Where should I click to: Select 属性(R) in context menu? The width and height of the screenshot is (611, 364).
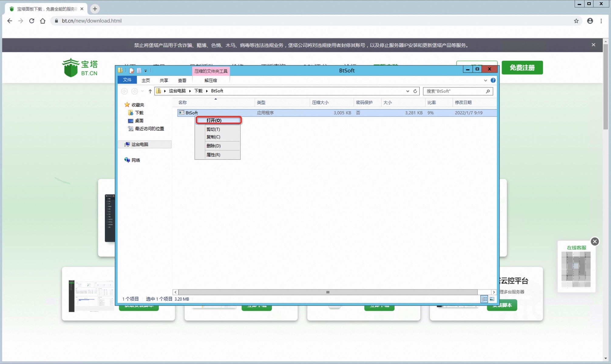[218, 155]
